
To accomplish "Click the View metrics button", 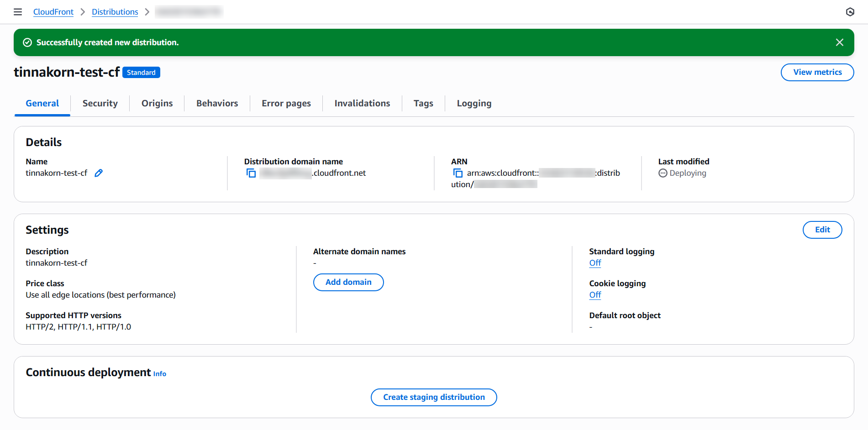I will click(817, 72).
